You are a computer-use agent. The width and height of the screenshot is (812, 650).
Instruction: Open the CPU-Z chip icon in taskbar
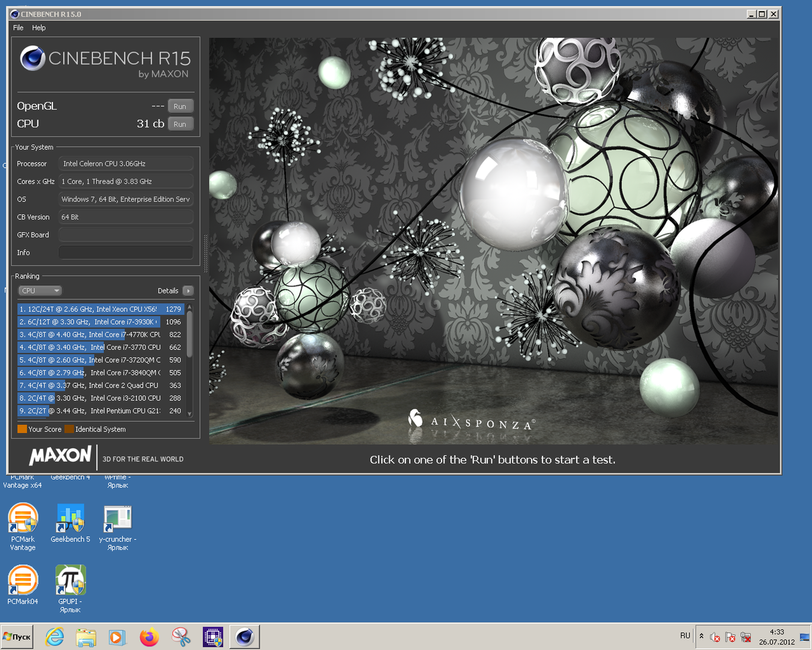click(x=213, y=637)
